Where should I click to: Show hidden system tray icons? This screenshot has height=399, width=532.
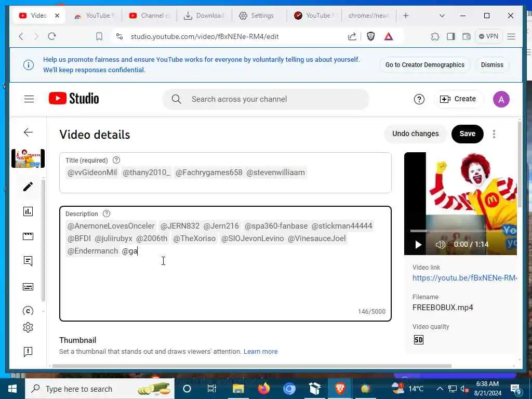[440, 389]
